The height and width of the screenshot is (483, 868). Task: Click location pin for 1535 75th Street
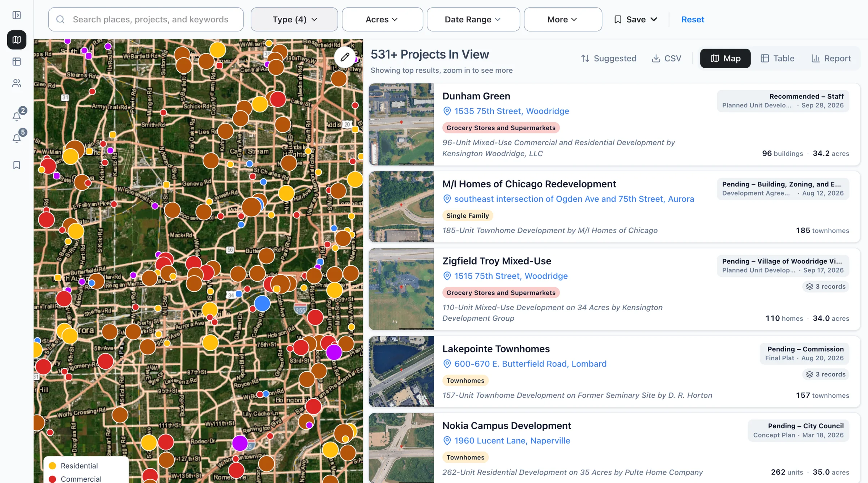pos(447,111)
